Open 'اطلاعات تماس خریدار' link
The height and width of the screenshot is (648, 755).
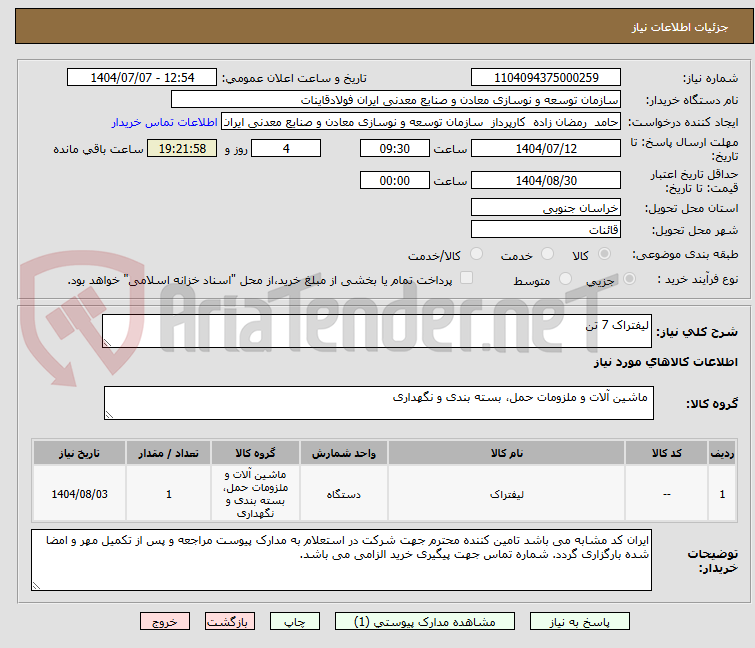(165, 122)
